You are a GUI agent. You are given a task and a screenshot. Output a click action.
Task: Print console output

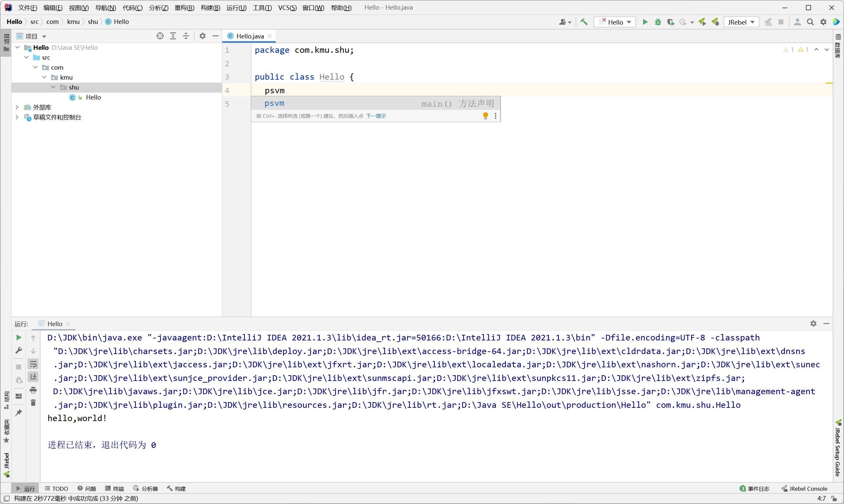[33, 390]
